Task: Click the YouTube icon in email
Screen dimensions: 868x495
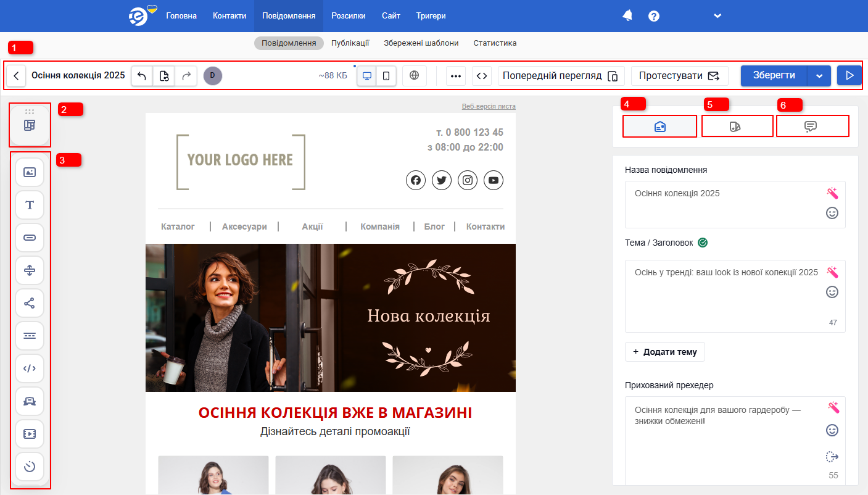Action: 494,180
